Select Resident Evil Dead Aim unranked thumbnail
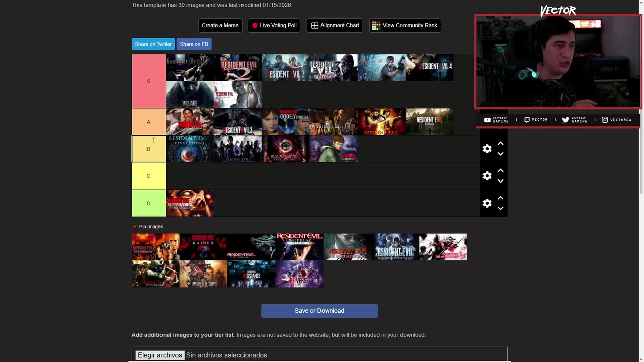Viewport: 644px width, 362px height. click(x=155, y=247)
